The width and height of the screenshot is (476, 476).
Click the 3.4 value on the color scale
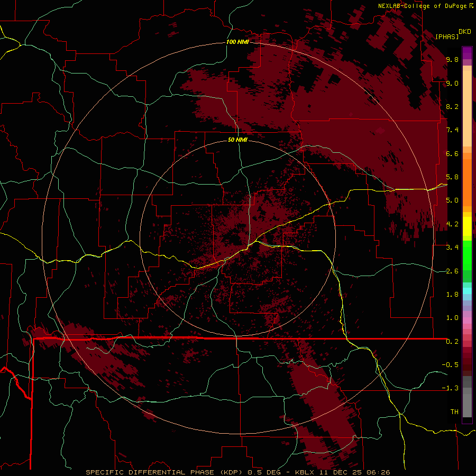coord(452,248)
